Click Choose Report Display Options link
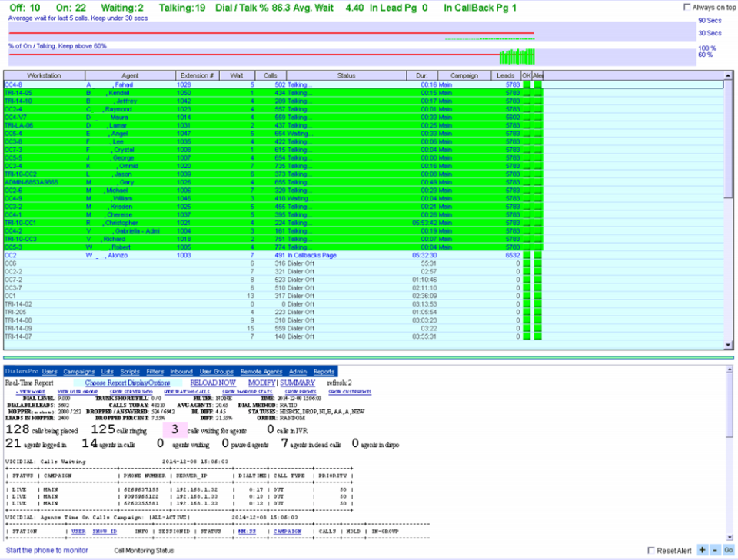This screenshot has width=738, height=560. (x=128, y=383)
